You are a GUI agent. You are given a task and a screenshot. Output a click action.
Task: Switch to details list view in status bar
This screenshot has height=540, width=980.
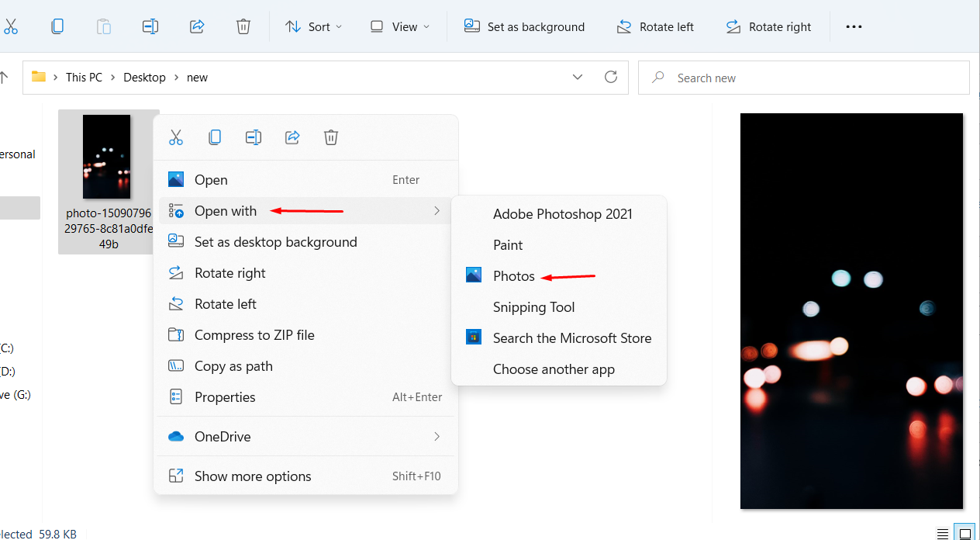click(x=942, y=533)
